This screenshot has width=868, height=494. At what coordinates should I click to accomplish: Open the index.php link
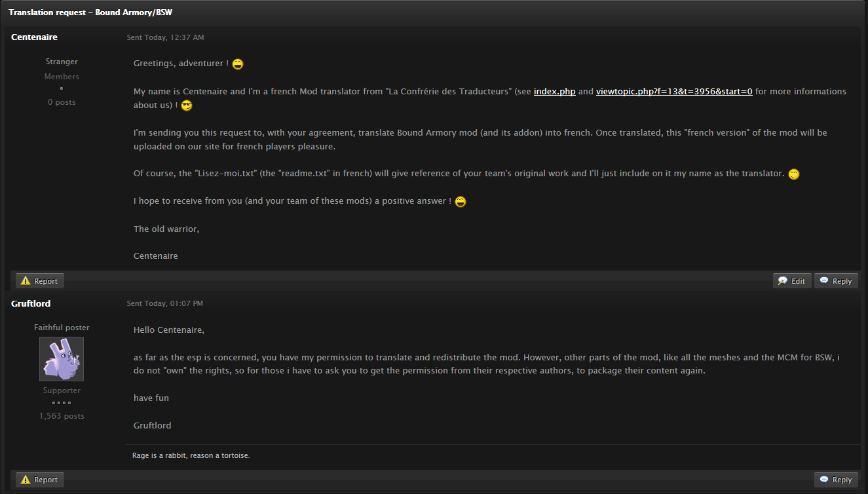(x=555, y=92)
